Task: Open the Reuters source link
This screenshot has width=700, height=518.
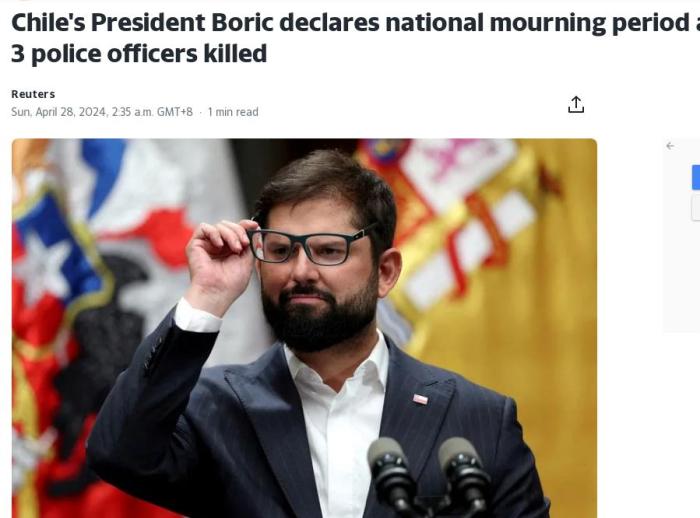Action: coord(33,94)
